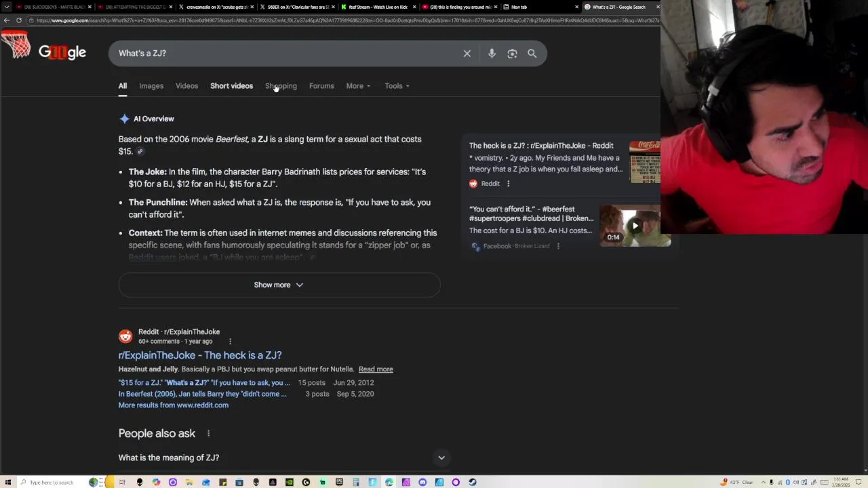The image size is (868, 488).
Task: Open Discord from the taskbar
Action: click(422, 482)
